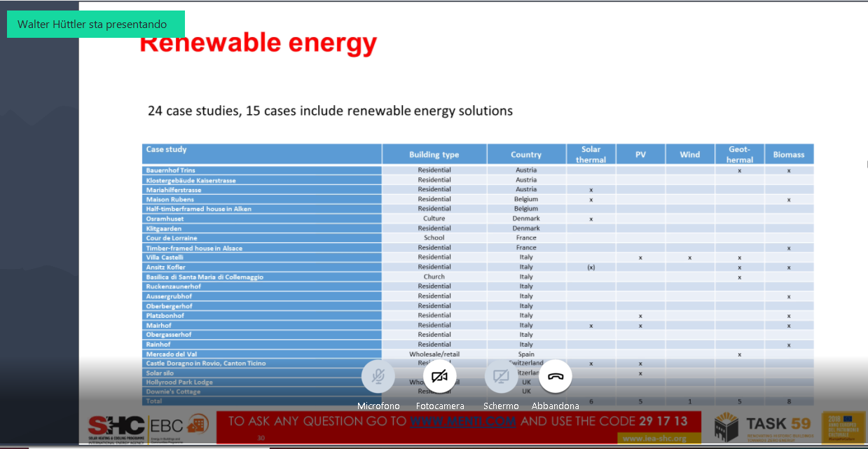
Task: Open the www.menti.com link
Action: pos(463,421)
